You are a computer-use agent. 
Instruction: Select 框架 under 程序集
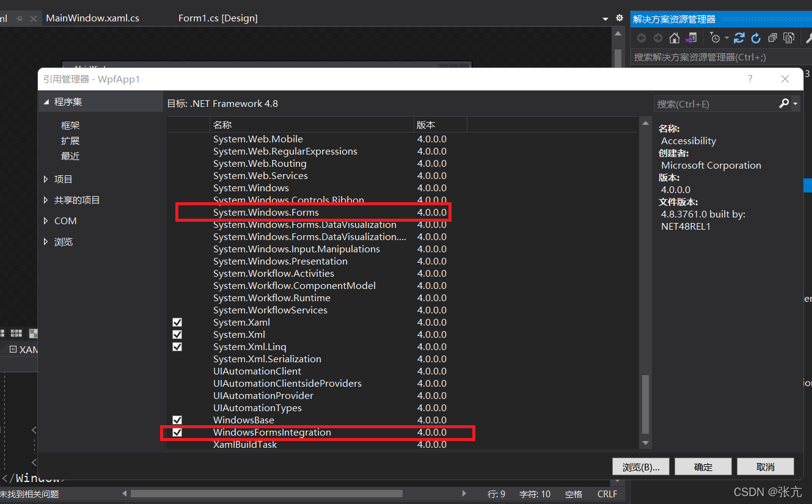click(x=70, y=125)
